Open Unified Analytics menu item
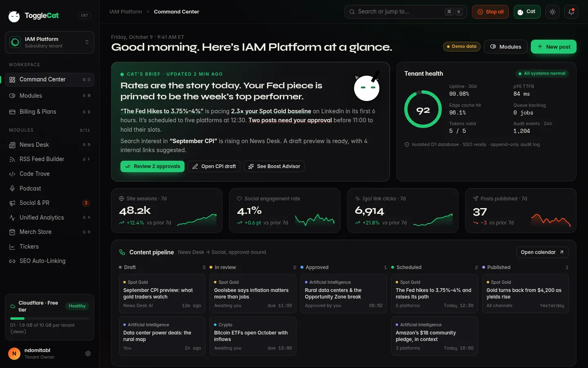This screenshot has width=588, height=368. (x=49, y=218)
